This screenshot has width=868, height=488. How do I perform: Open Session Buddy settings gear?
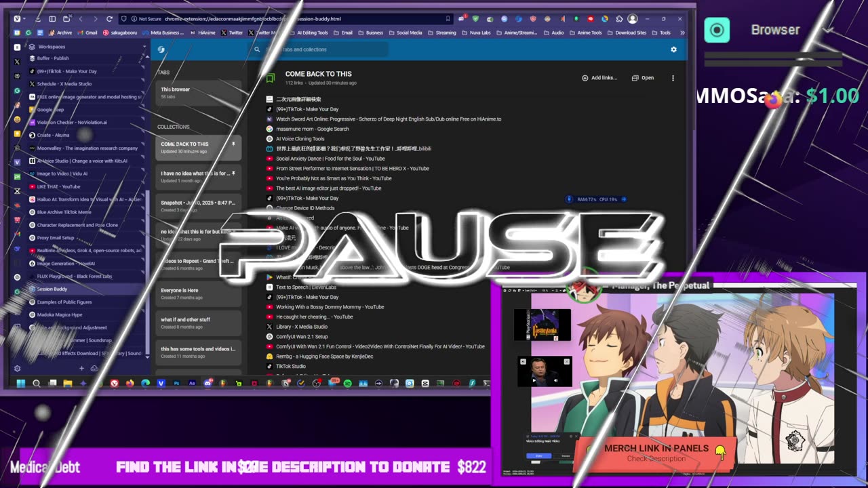(x=673, y=49)
